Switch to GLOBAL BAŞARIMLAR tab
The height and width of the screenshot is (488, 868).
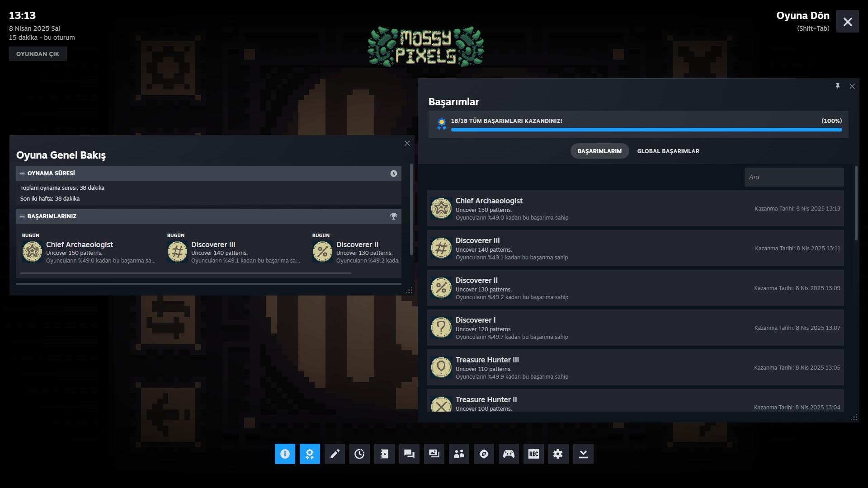pyautogui.click(x=668, y=151)
